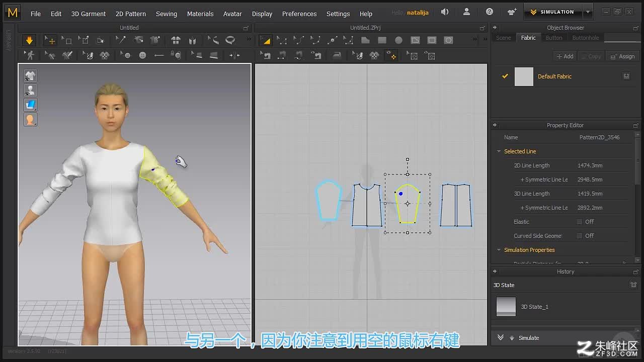Toggle the sound speaker icon
The image size is (644, 362).
(x=445, y=12)
